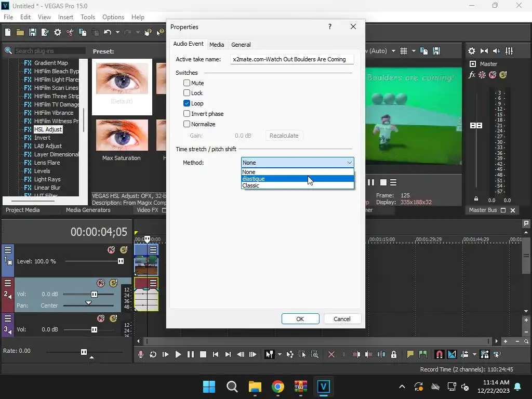Viewport: 532px width, 399px height.
Task: Click the Lock event padlock icon
Action: tap(394, 354)
